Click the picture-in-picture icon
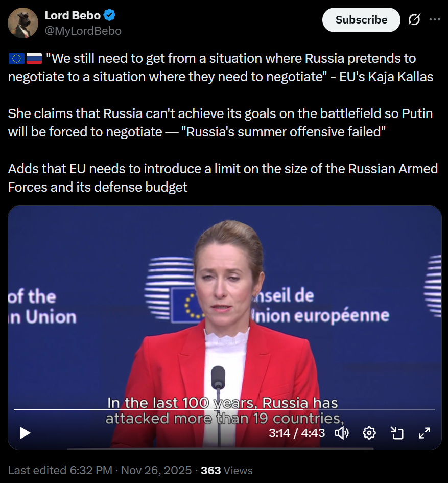Viewport: 448px width, 483px height. 397,433
